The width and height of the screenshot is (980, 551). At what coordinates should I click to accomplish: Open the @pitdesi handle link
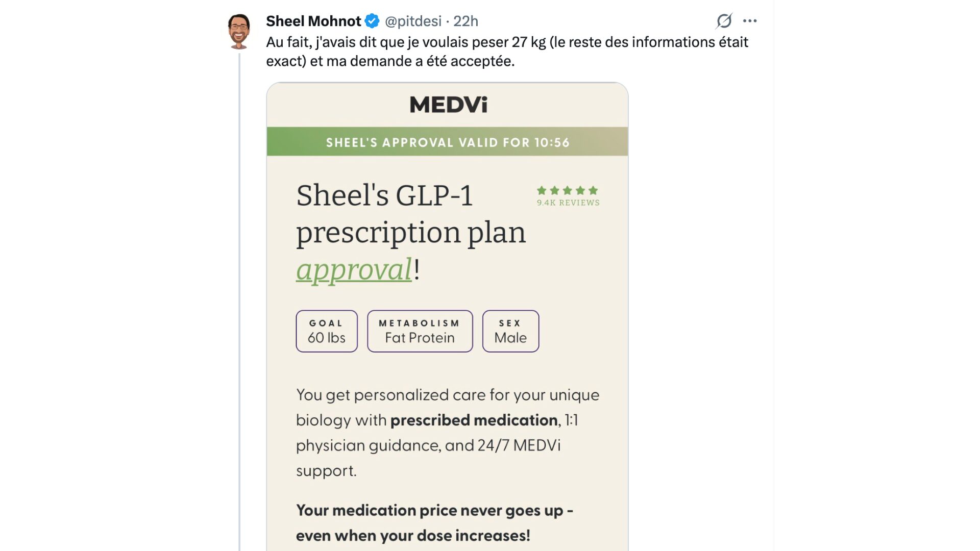point(413,21)
